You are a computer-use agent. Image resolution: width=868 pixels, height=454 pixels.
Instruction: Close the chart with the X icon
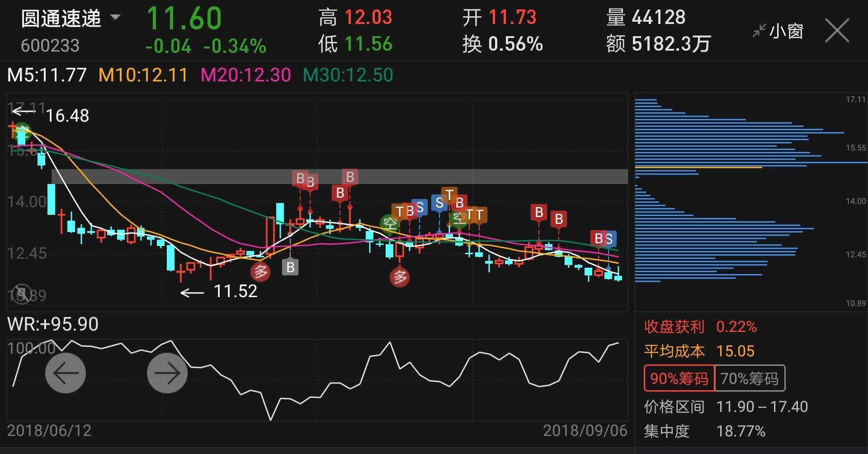coord(837,31)
